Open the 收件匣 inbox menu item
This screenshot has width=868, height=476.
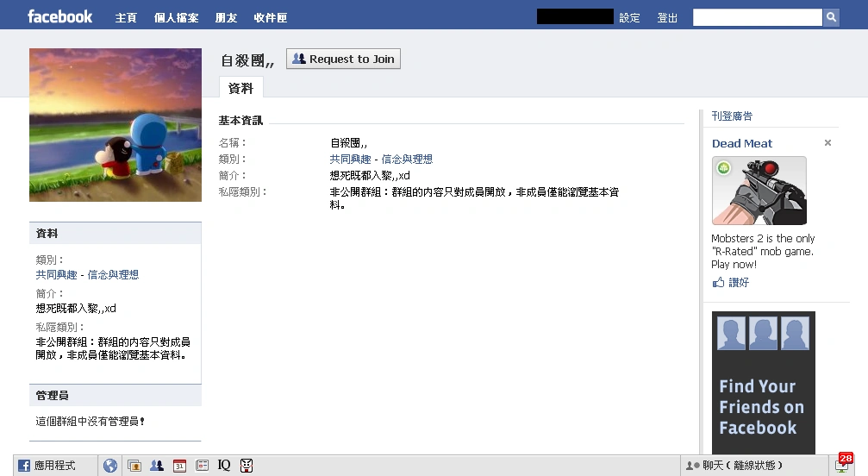(x=270, y=18)
